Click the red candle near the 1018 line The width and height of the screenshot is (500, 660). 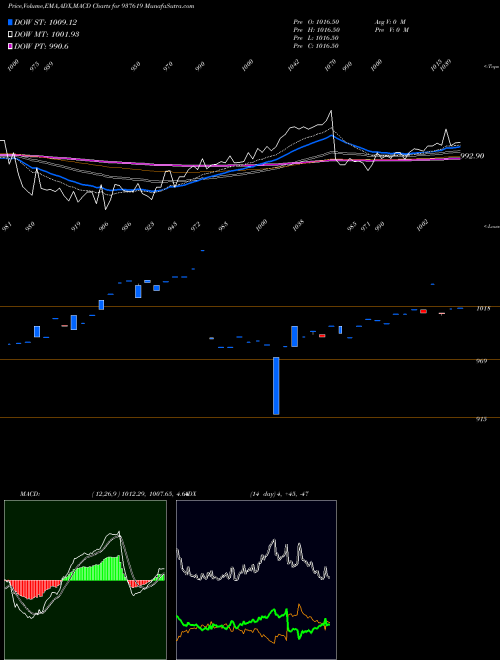423,311
